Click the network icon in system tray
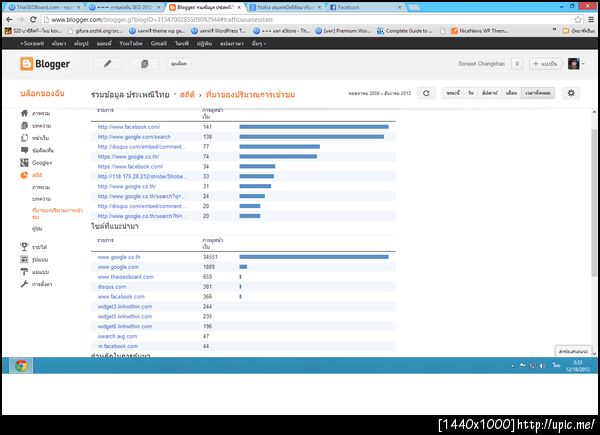Viewport: 600px width, 435px height. 533,366
